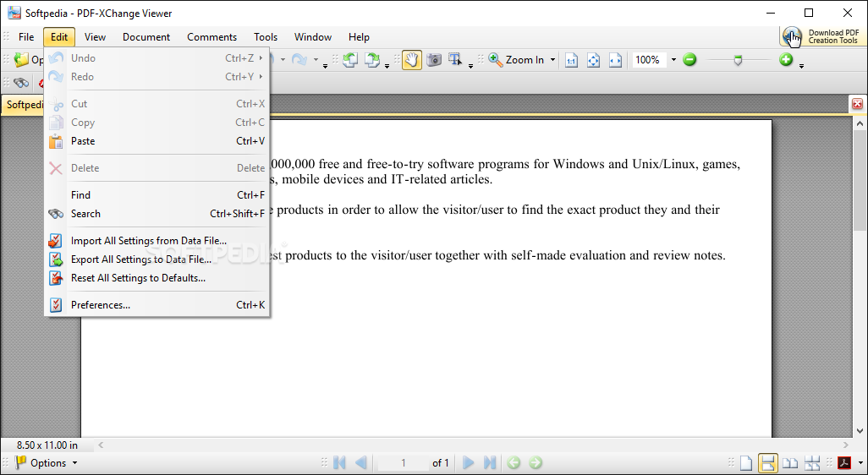Click the vertical scrollbar down arrow

click(x=860, y=430)
